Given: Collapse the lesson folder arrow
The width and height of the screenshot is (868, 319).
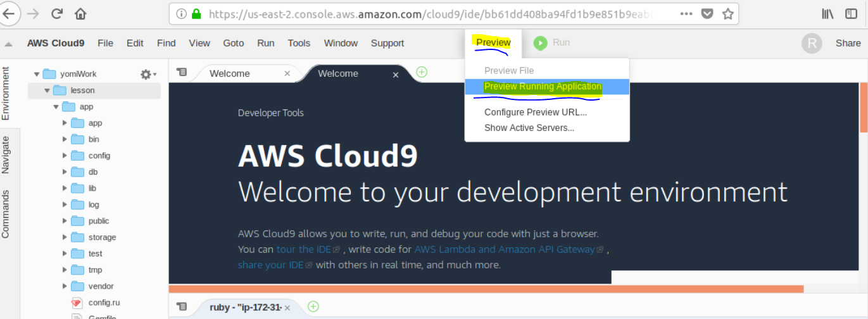Looking at the screenshot, I should pyautogui.click(x=47, y=91).
